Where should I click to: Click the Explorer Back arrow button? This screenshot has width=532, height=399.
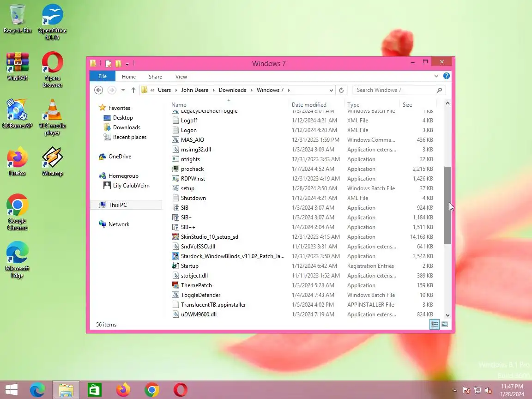click(98, 90)
